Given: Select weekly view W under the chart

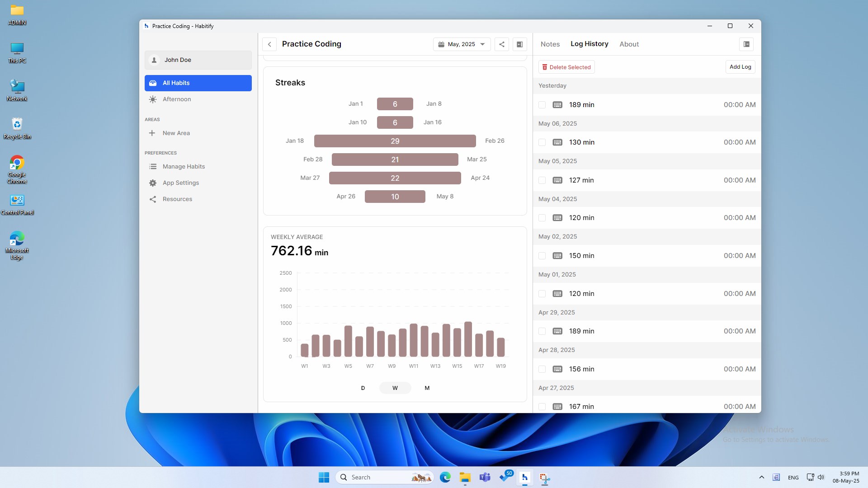Looking at the screenshot, I should (395, 388).
